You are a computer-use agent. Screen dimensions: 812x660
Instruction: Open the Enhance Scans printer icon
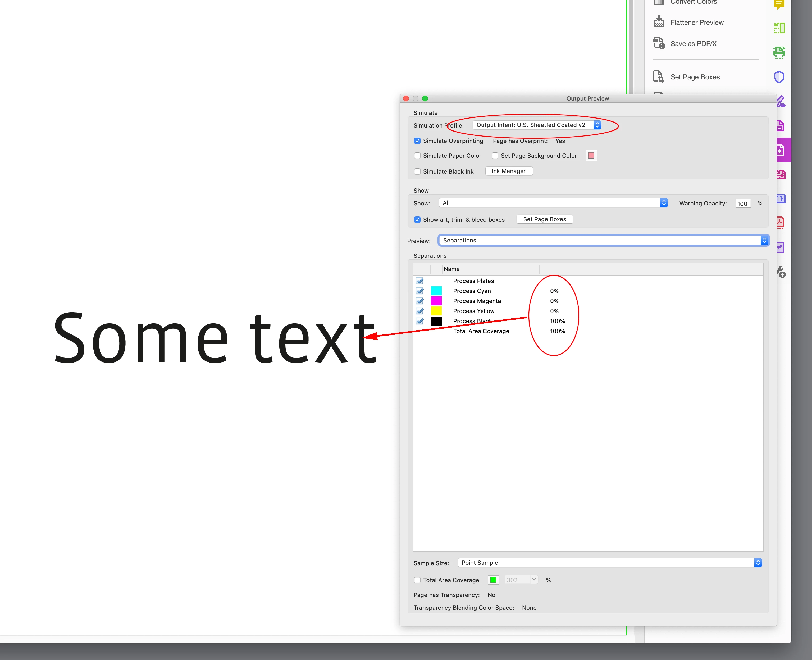779,52
